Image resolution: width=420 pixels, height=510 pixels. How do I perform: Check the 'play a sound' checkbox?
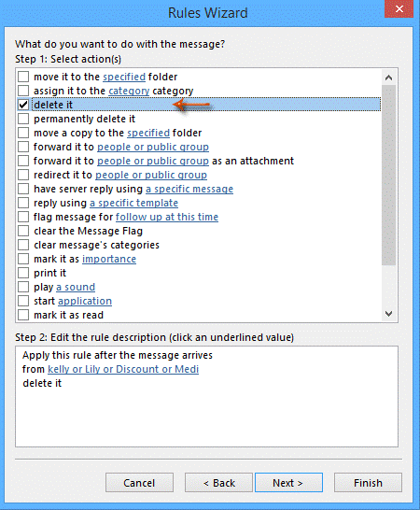[23, 287]
